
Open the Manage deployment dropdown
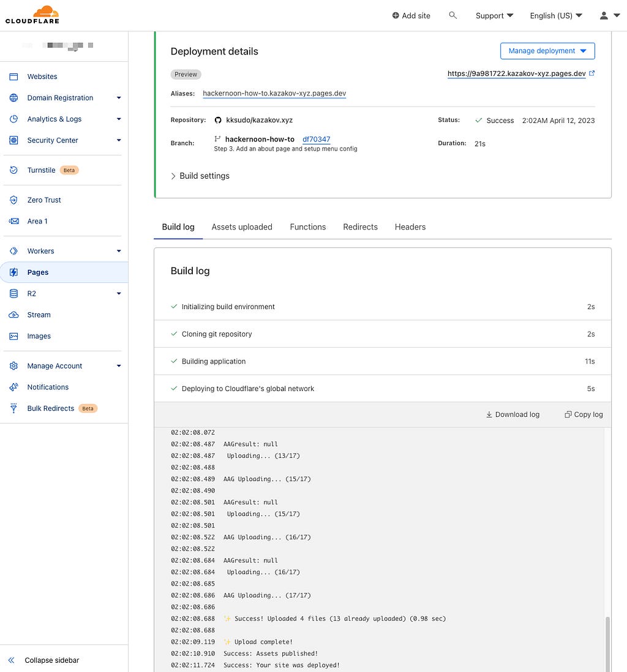coord(547,51)
